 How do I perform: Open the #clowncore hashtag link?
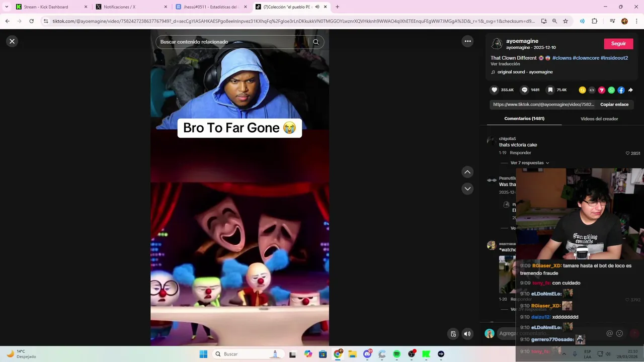coord(586,58)
